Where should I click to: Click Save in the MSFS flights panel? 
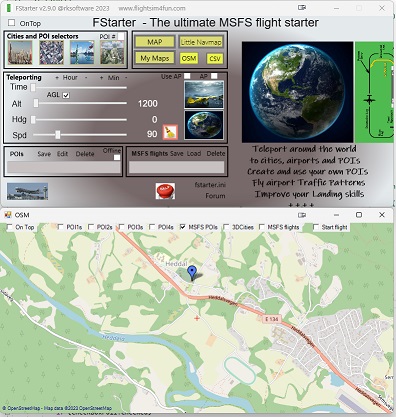point(177,153)
